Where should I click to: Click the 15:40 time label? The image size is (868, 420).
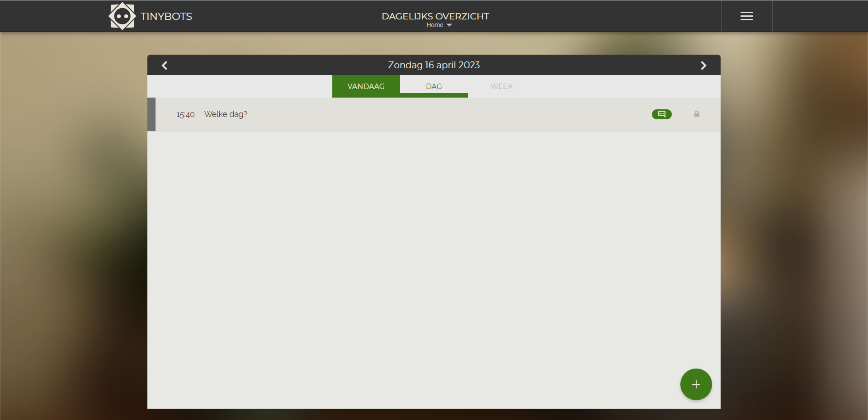185,114
